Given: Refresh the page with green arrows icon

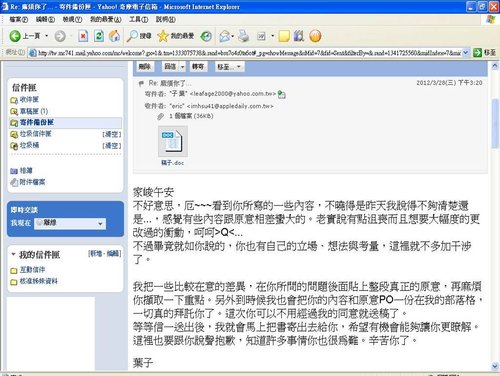Looking at the screenshot, I should [x=99, y=36].
